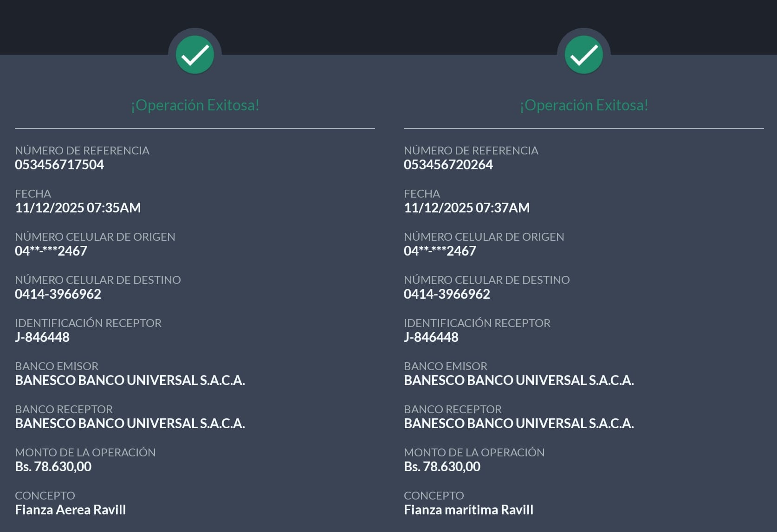Click Operación Exitosa heading of the 07:35AM receipt
This screenshot has width=777, height=532.
tap(195, 105)
